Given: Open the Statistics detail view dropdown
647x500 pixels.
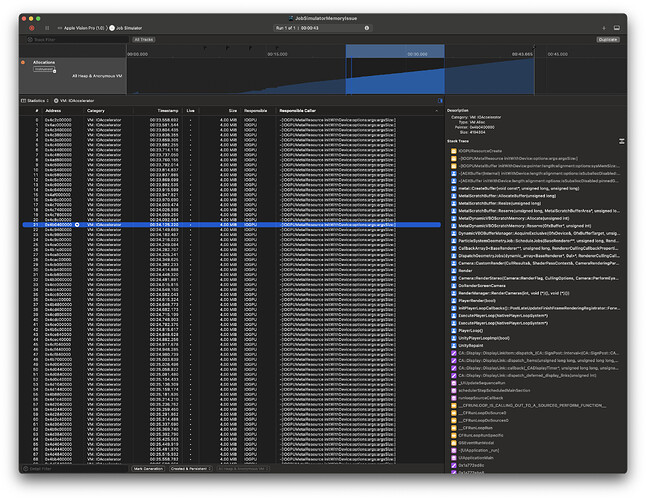Looking at the screenshot, I should coord(35,101).
